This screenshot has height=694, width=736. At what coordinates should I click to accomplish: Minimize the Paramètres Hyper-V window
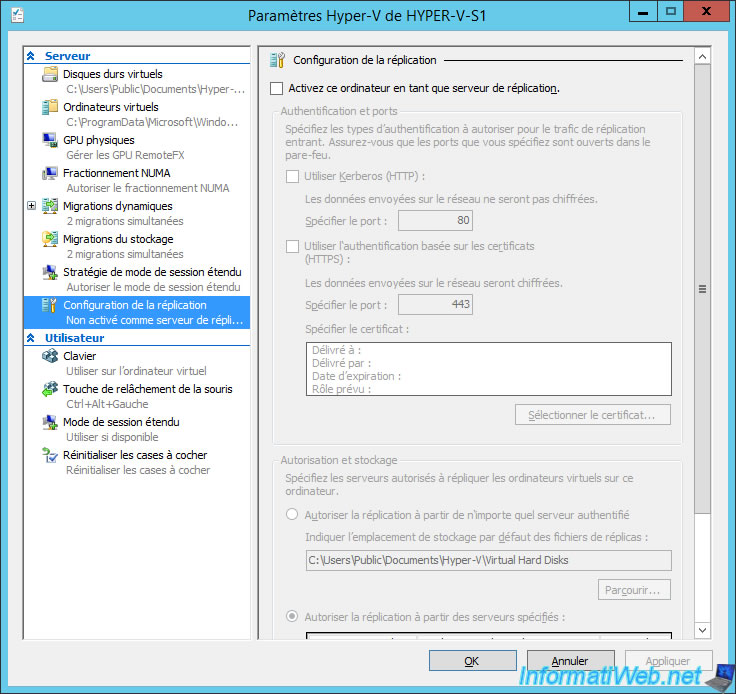point(643,11)
